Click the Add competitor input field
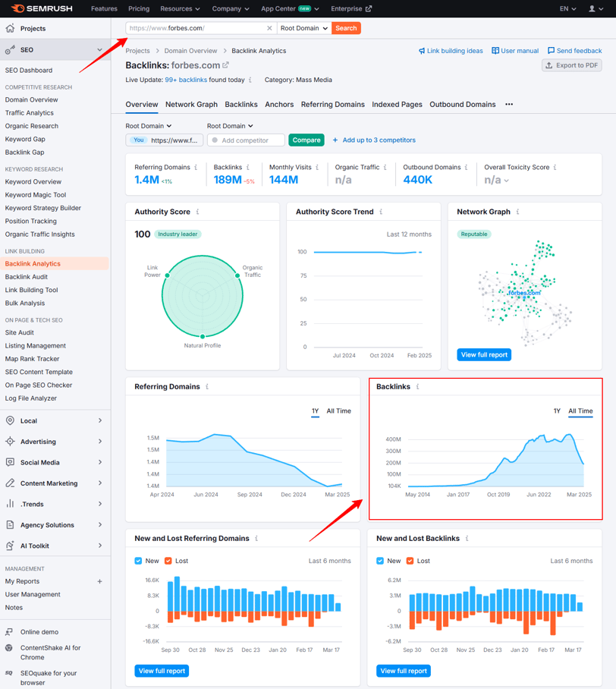616x689 pixels. [246, 140]
